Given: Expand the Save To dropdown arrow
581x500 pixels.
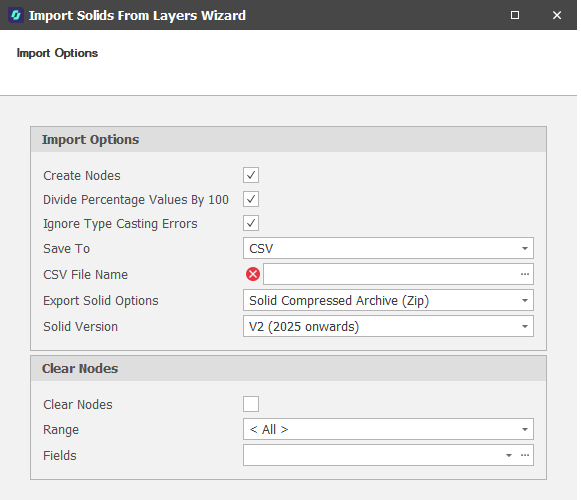Looking at the screenshot, I should tap(525, 248).
